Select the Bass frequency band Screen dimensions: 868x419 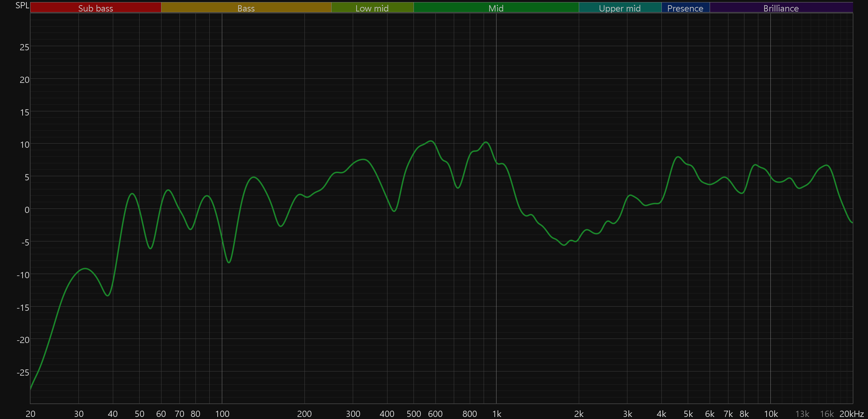click(x=246, y=8)
